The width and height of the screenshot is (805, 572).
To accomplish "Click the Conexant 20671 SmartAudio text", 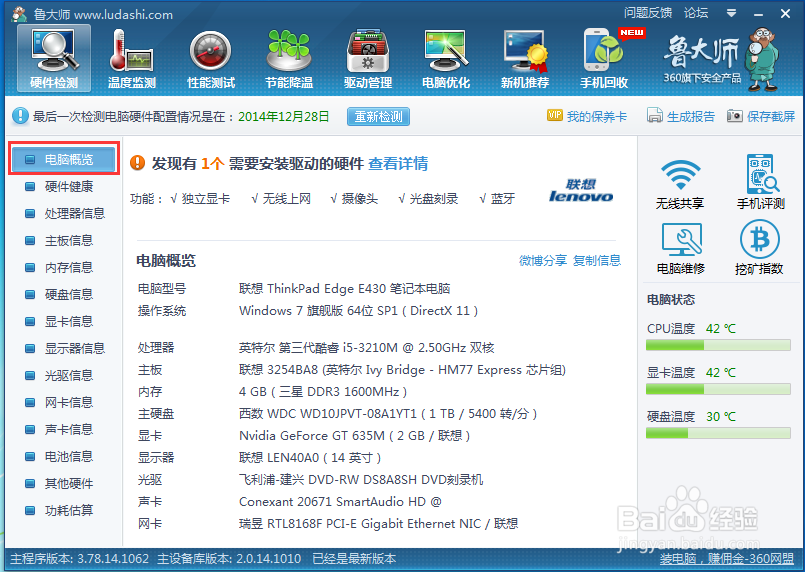I will 340,502.
